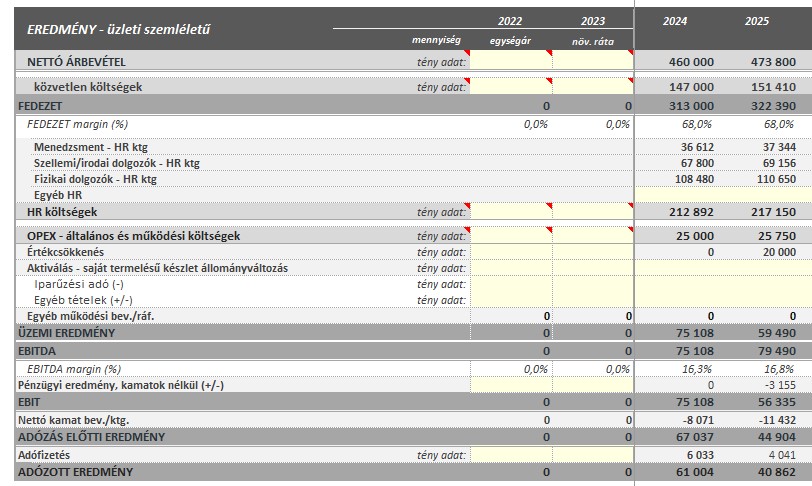Click the 25 750 OPEX value
The image size is (812, 486).
777,236
